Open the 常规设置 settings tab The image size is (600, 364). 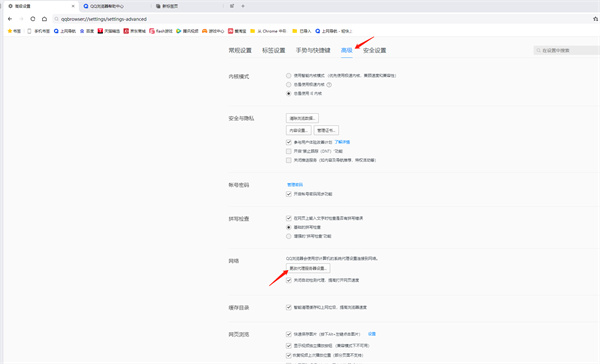click(x=240, y=50)
